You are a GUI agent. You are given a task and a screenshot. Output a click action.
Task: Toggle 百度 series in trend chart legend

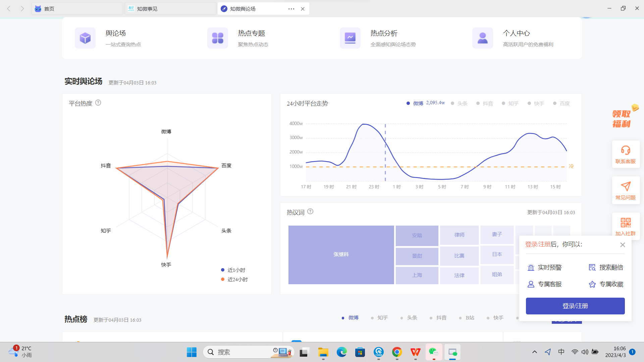pos(561,103)
